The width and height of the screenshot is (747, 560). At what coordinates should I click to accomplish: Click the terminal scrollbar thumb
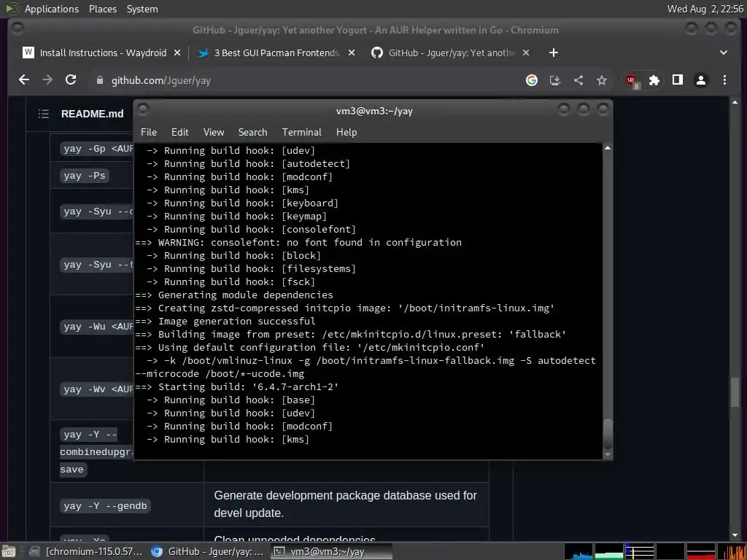[608, 433]
